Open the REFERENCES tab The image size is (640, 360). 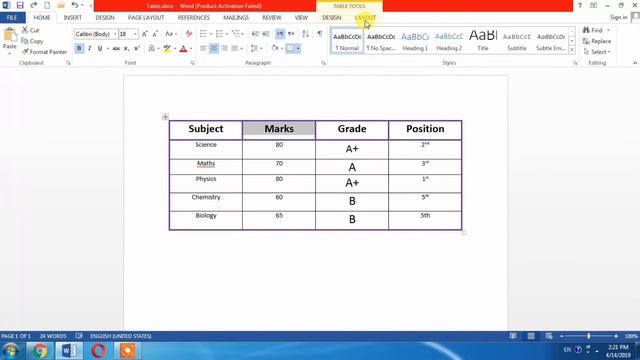[193, 18]
